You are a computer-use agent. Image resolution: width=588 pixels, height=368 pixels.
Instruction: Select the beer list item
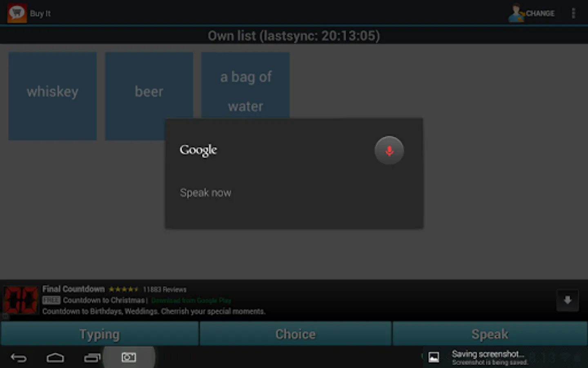click(149, 96)
